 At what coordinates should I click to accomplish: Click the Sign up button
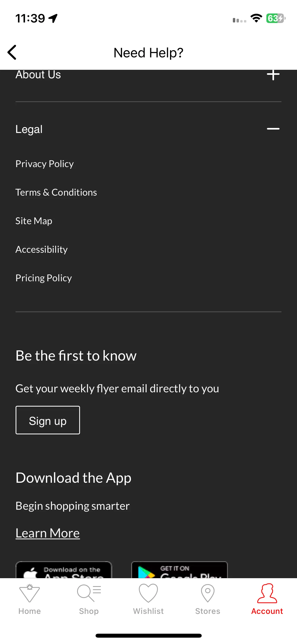coord(48,420)
